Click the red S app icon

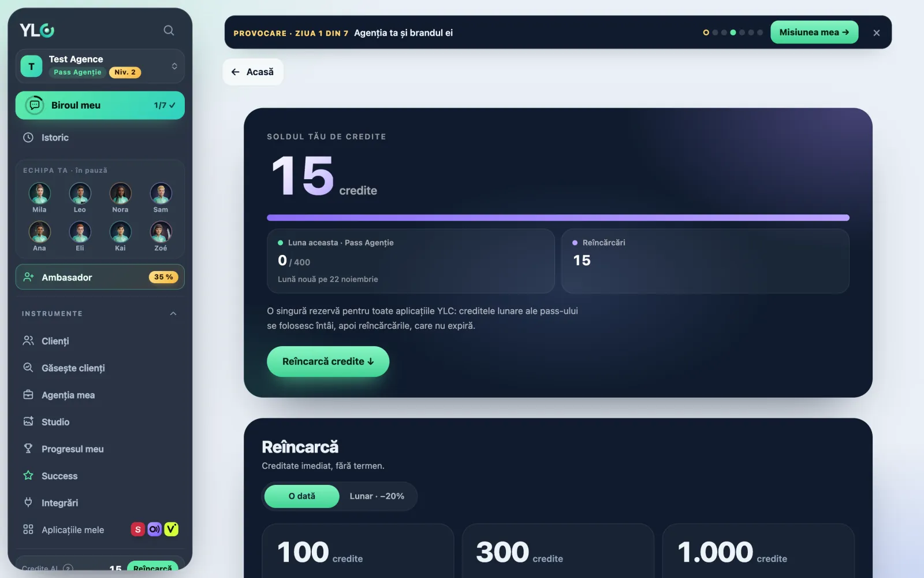(x=137, y=529)
